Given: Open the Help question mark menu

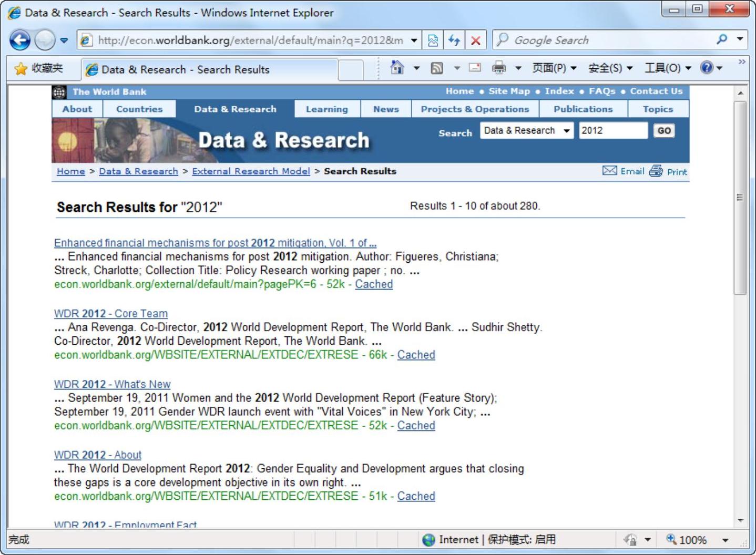Looking at the screenshot, I should (712, 68).
